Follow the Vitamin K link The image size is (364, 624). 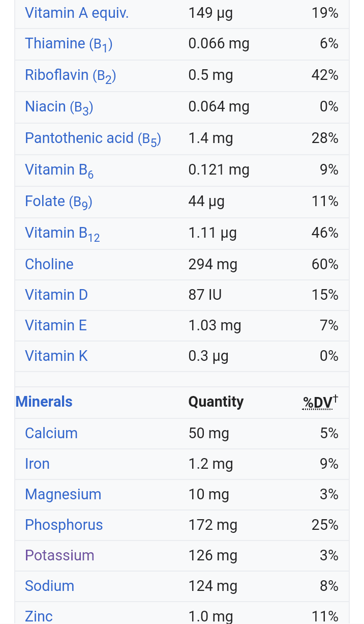pos(56,356)
